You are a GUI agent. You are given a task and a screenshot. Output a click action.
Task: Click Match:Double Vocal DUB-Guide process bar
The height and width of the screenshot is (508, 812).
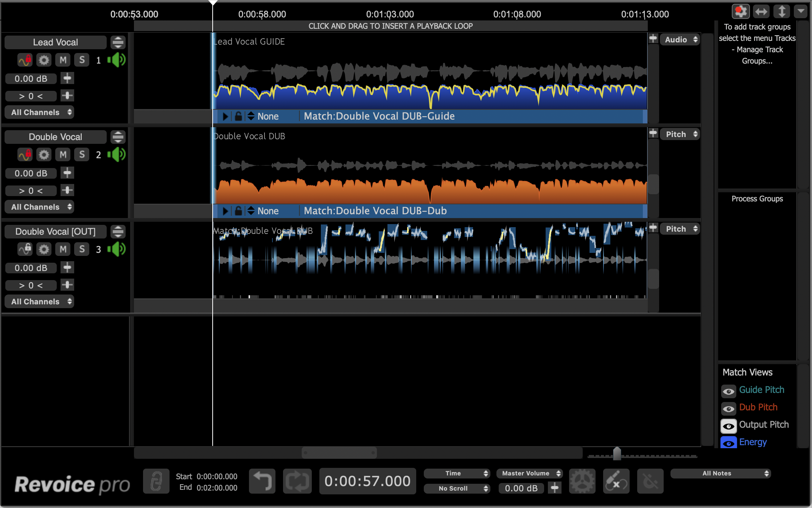pos(379,117)
